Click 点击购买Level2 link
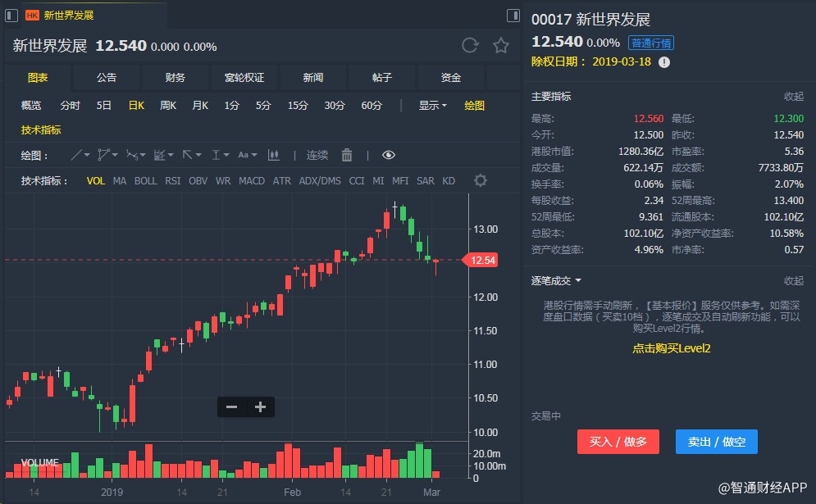This screenshot has height=504, width=816. [671, 348]
